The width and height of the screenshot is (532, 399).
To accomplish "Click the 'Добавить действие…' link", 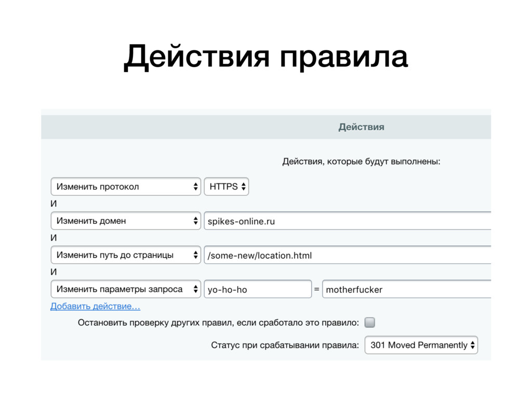I will pos(96,306).
